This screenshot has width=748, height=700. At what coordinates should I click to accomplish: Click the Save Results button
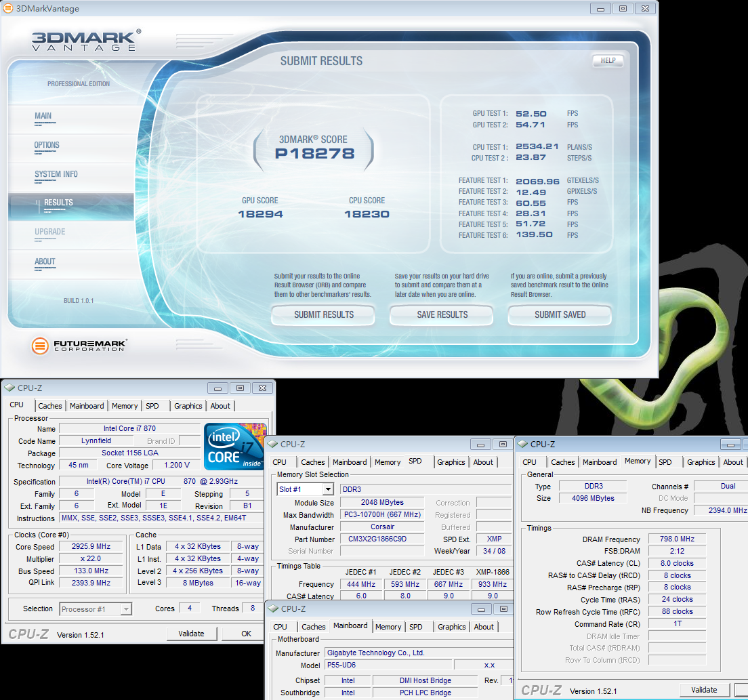442,314
